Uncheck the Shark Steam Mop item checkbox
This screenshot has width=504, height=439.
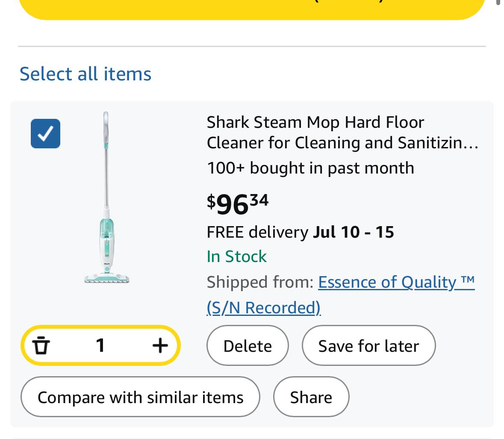(45, 133)
